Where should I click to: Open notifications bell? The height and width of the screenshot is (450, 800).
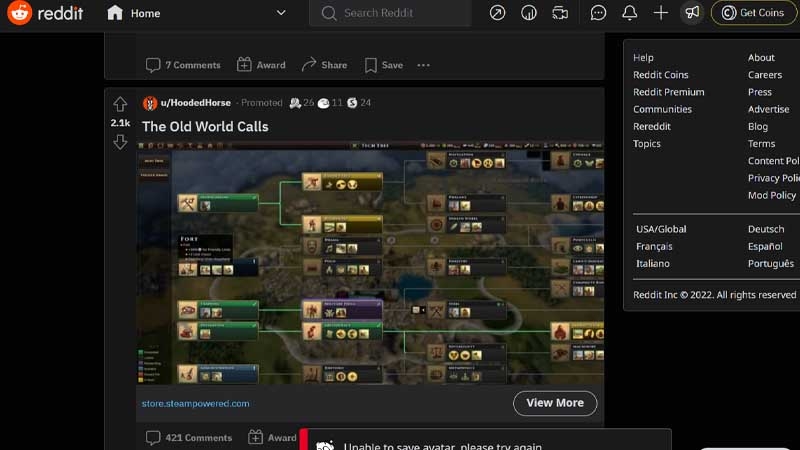click(630, 13)
